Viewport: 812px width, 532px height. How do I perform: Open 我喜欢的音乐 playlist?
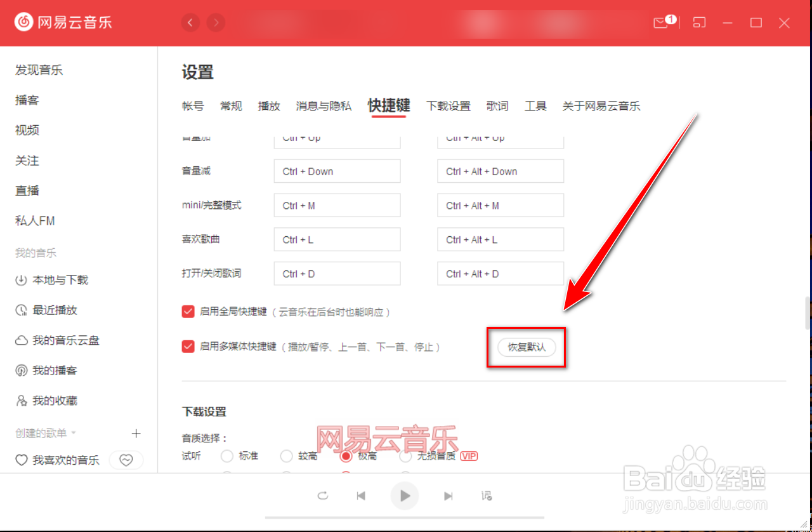(58, 460)
